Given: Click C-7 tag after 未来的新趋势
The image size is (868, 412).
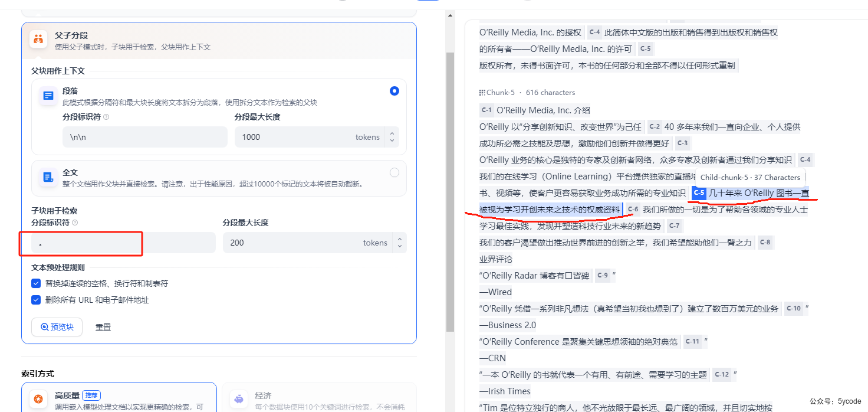Looking at the screenshot, I should tap(674, 226).
